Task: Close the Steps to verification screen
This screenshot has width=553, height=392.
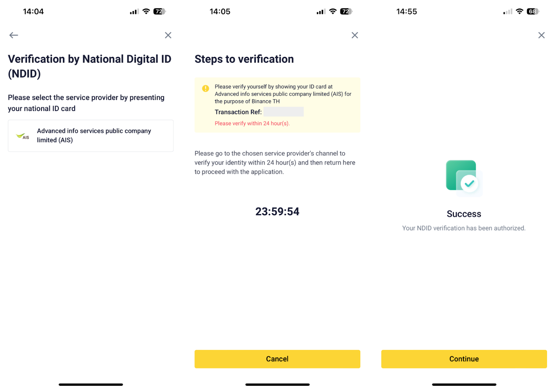Action: [x=355, y=35]
